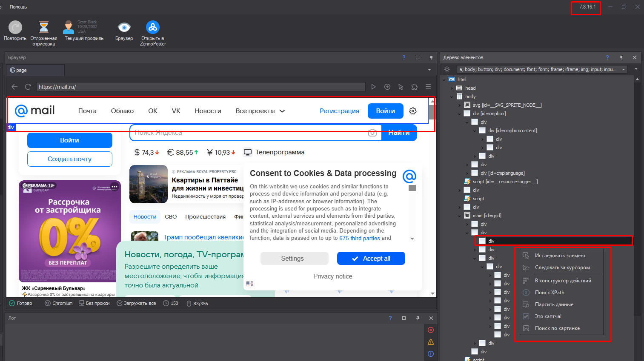Reload the page with the refresh icon

(x=28, y=87)
